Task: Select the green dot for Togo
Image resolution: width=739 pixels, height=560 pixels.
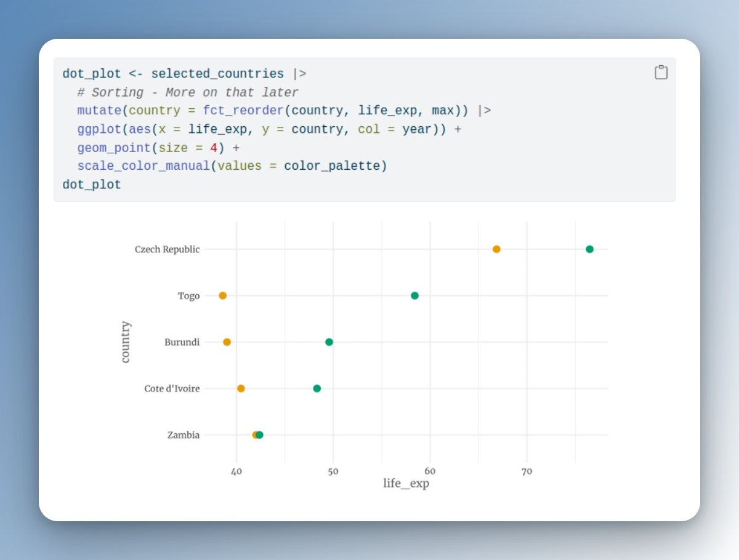Action: point(414,296)
